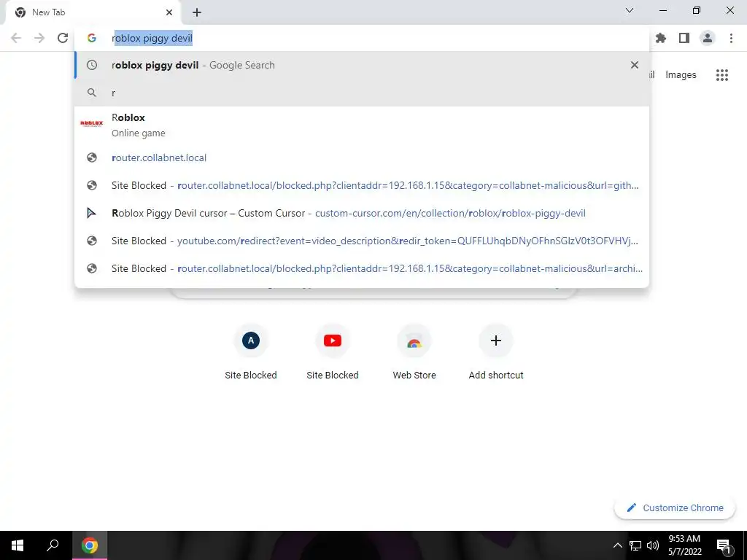The image size is (747, 560).
Task: Pick the Roblox Online game suggestion
Action: pos(362,125)
